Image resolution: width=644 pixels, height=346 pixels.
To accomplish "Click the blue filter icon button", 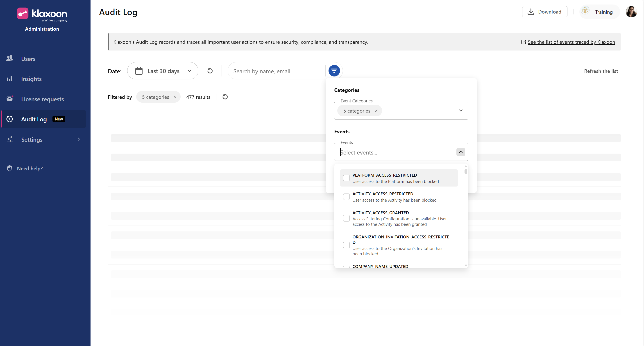I will point(334,71).
